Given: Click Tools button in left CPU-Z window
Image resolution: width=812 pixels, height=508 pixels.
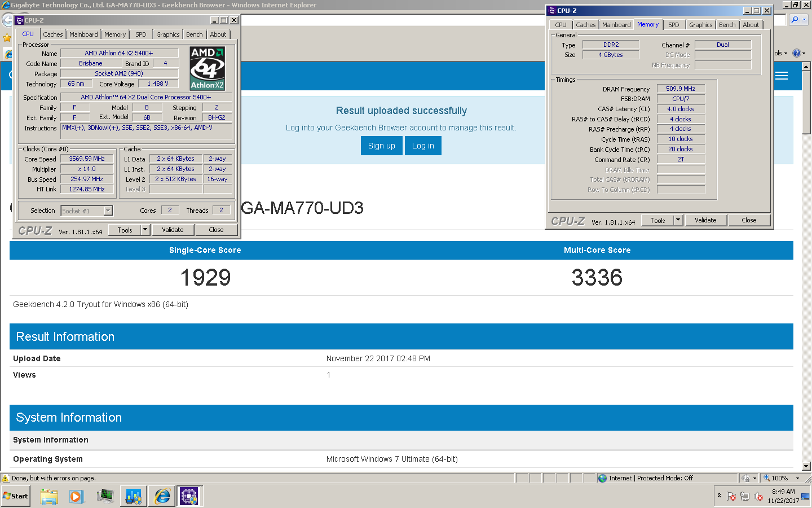Looking at the screenshot, I should (125, 230).
